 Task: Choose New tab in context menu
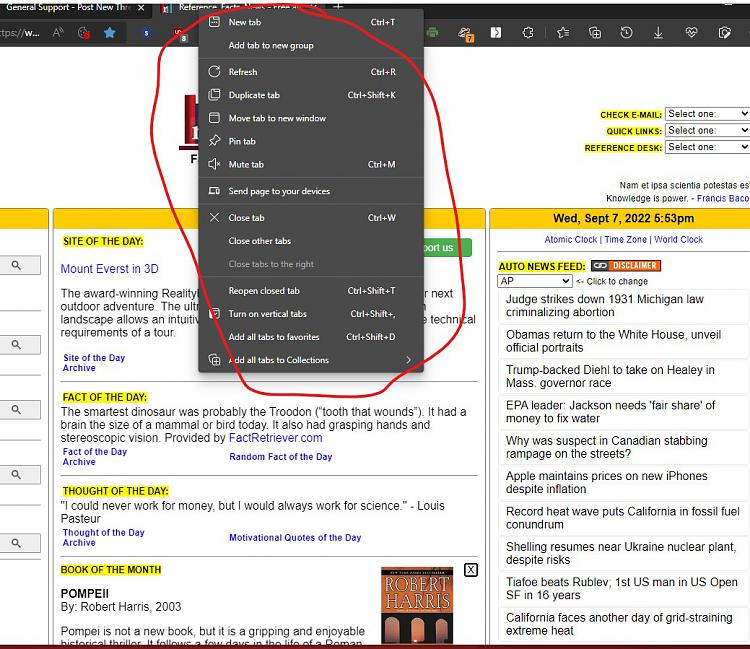click(311, 22)
